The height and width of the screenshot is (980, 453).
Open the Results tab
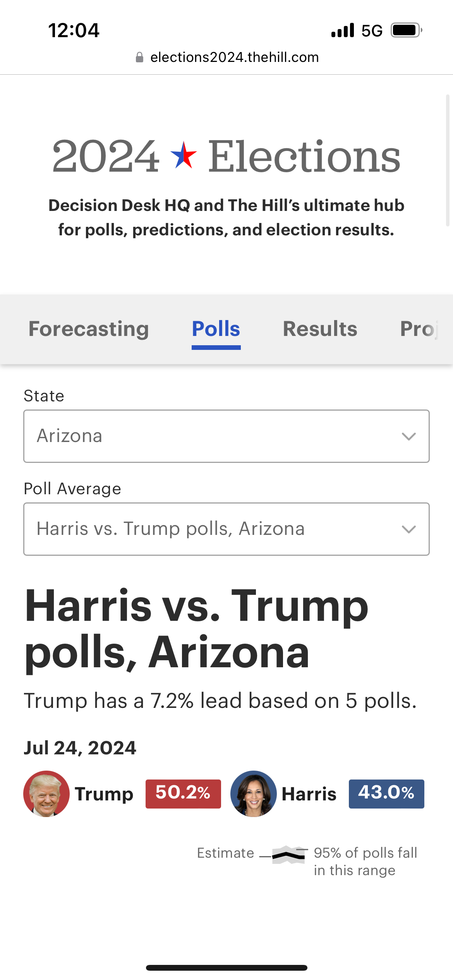point(320,329)
